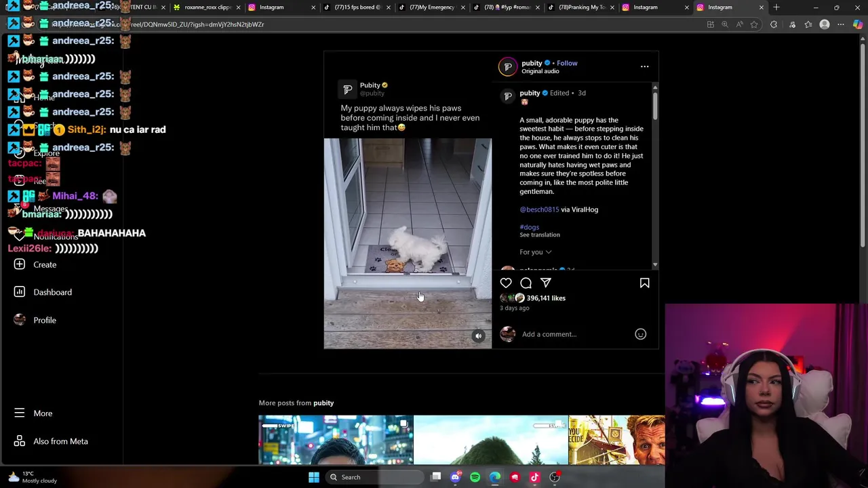The image size is (868, 488).
Task: Open the three-dot post options menu
Action: (644, 66)
